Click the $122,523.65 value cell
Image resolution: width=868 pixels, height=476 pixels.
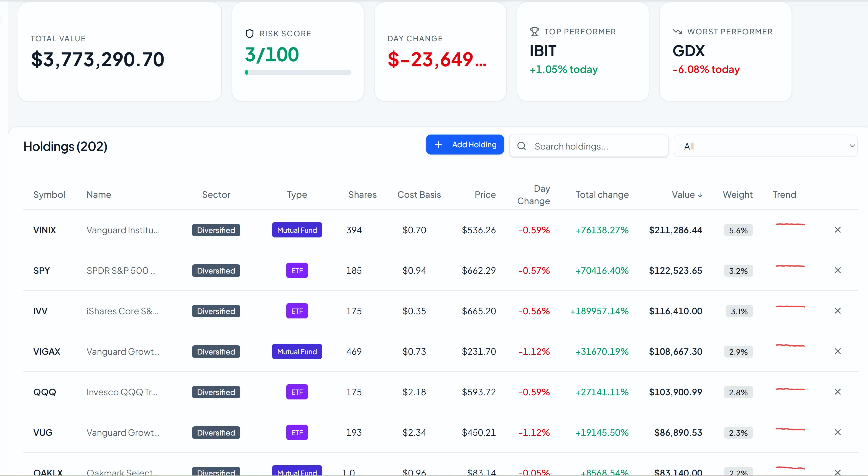pyautogui.click(x=675, y=270)
